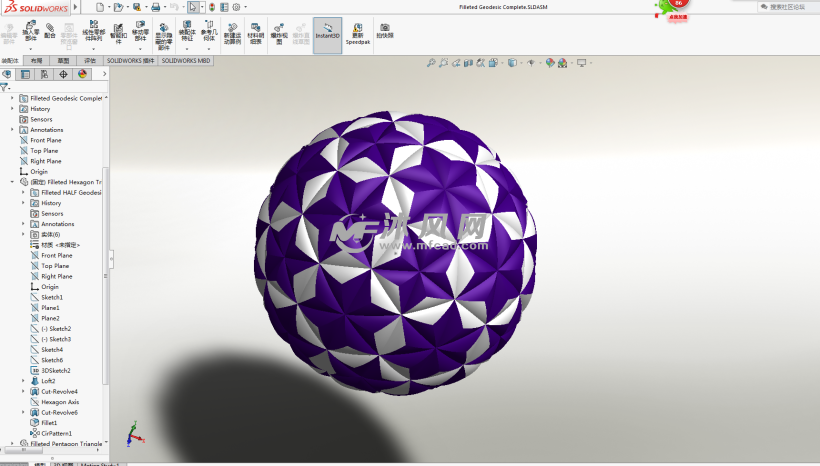Image resolution: width=820 pixels, height=466 pixels.
Task: Click the tree filter funnel icon
Action: click(4, 87)
